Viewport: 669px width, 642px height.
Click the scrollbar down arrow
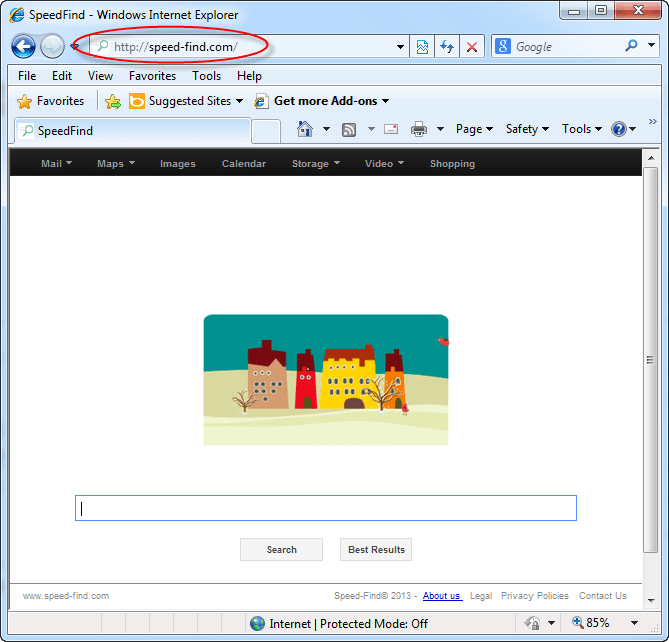click(651, 600)
